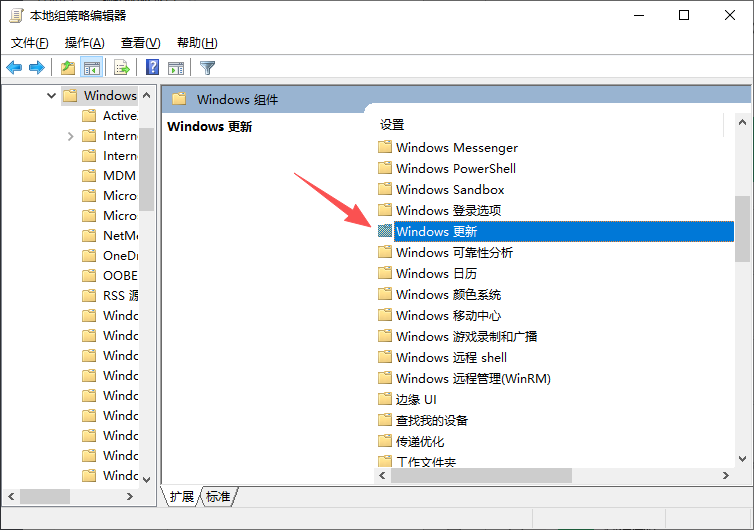Select NetM... item in left tree

coord(120,236)
